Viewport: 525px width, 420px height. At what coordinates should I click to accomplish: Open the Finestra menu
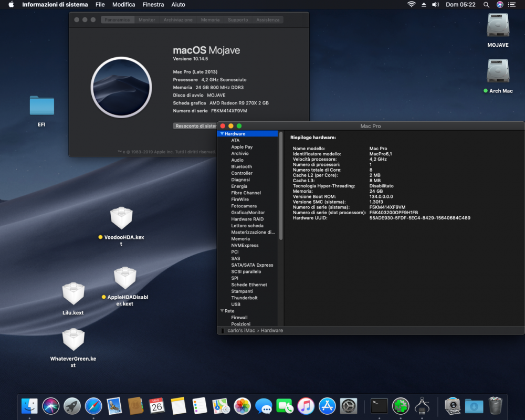click(x=153, y=5)
